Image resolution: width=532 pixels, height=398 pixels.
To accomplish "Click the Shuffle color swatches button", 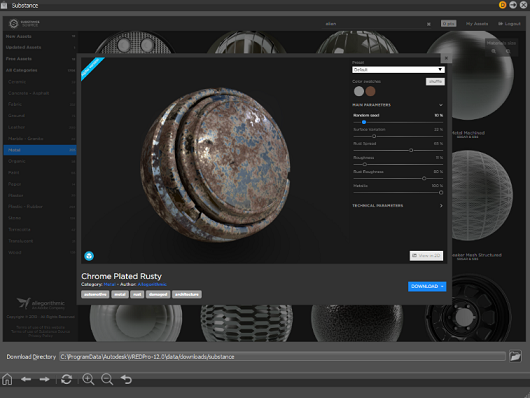I will [435, 81].
